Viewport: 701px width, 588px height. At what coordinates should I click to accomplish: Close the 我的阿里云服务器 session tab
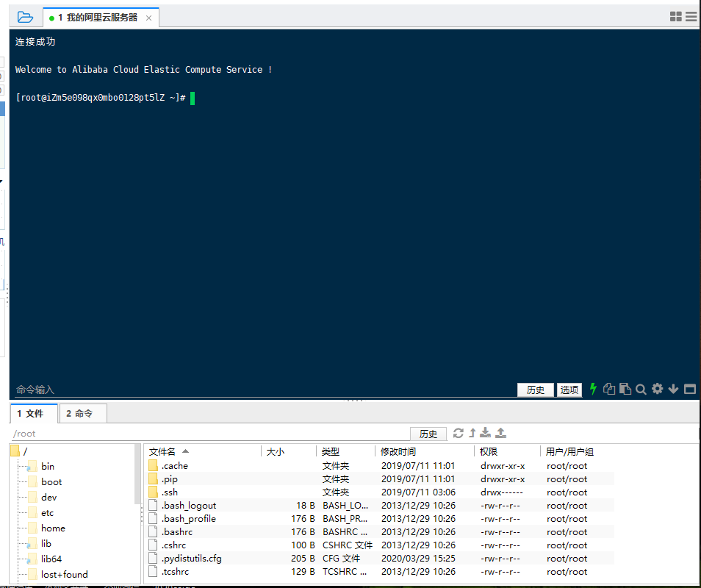coord(149,18)
